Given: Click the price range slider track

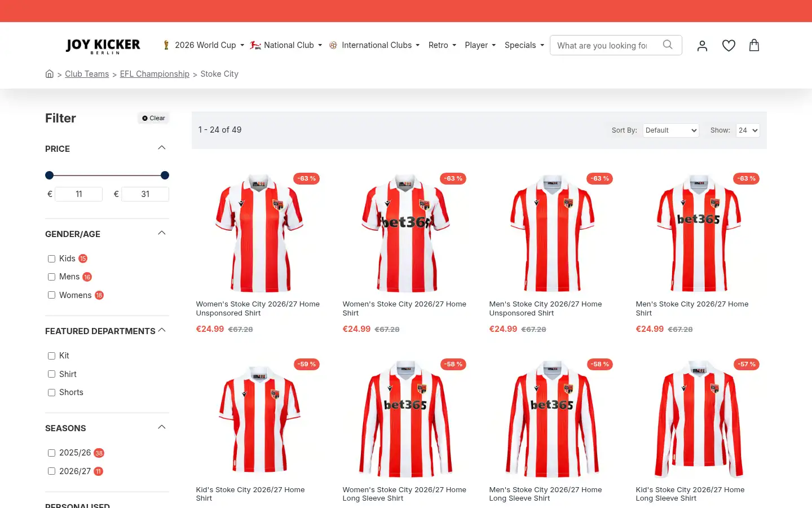Looking at the screenshot, I should 107,176.
